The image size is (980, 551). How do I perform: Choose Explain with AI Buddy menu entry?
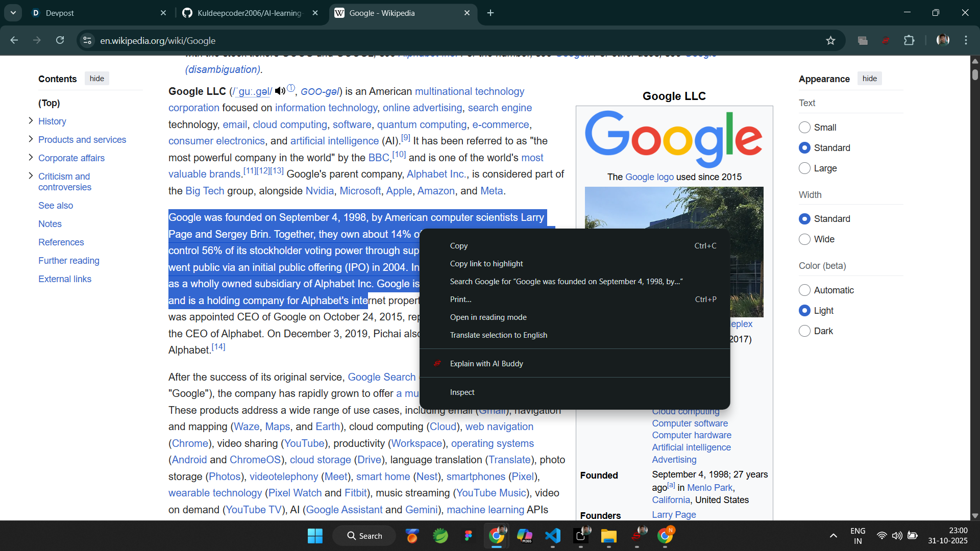click(x=486, y=364)
